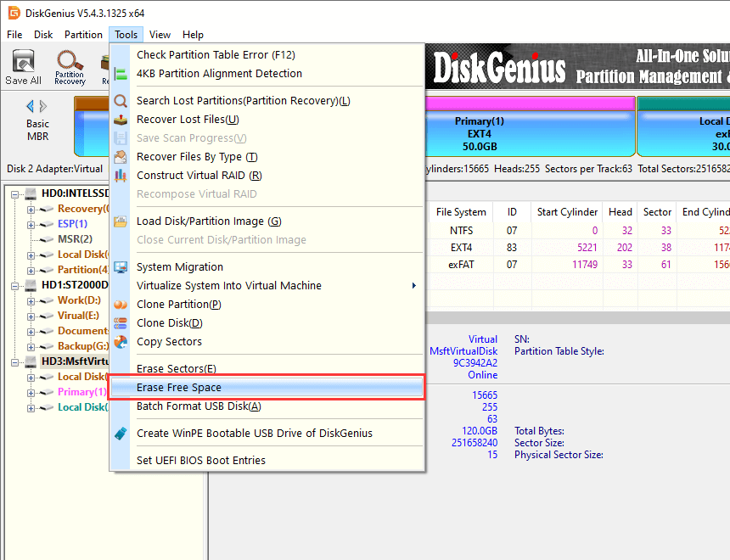Click the Partition Recovery toolbar icon

pos(70,66)
